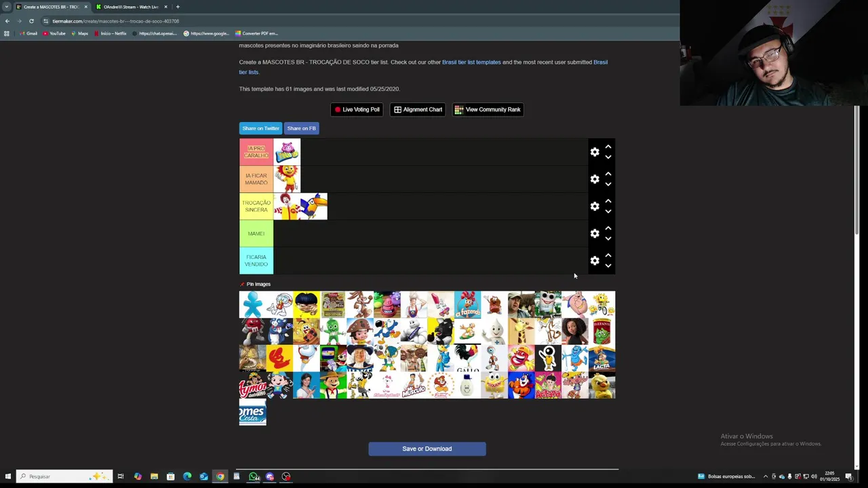The image size is (868, 488).
Task: Open the YouTube bookmark
Action: tap(54, 33)
